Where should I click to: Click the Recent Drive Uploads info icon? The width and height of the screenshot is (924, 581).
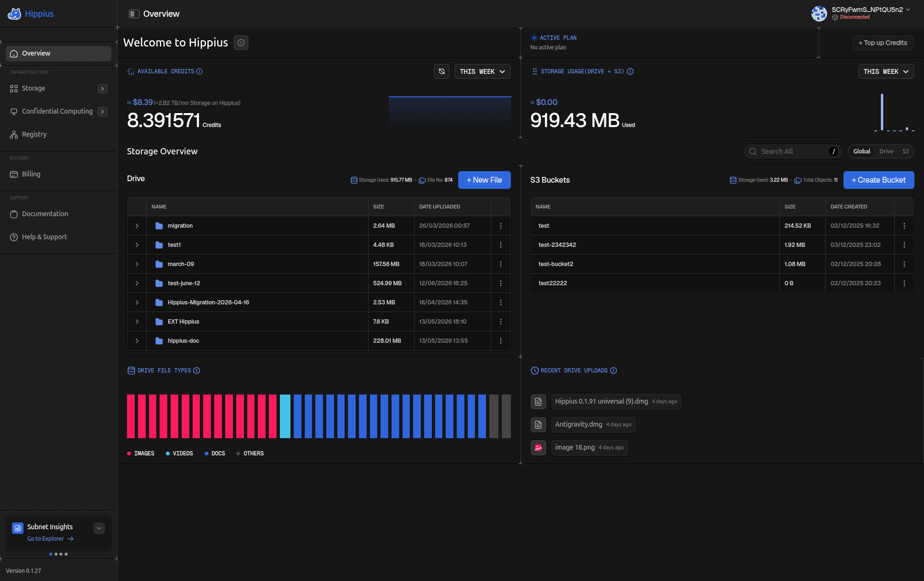tap(613, 371)
